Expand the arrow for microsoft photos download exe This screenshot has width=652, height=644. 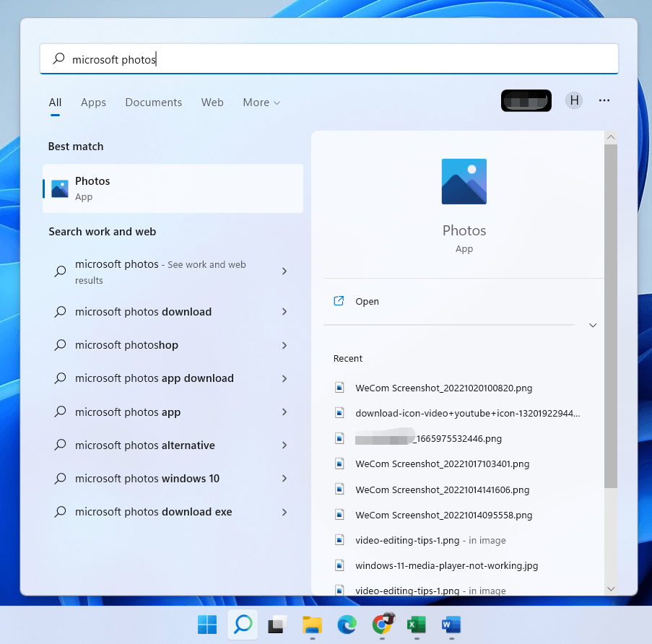284,512
